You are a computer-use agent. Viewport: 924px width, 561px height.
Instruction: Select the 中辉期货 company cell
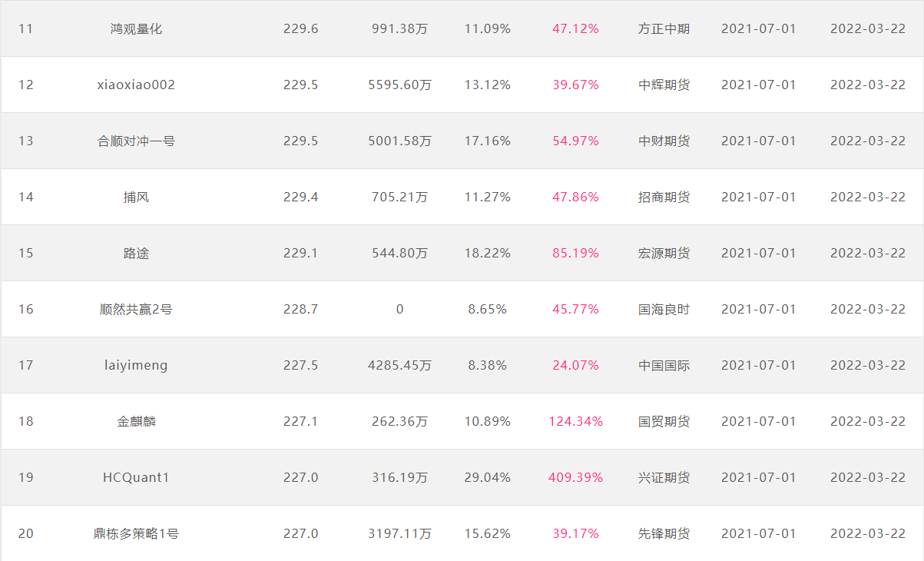point(664,85)
